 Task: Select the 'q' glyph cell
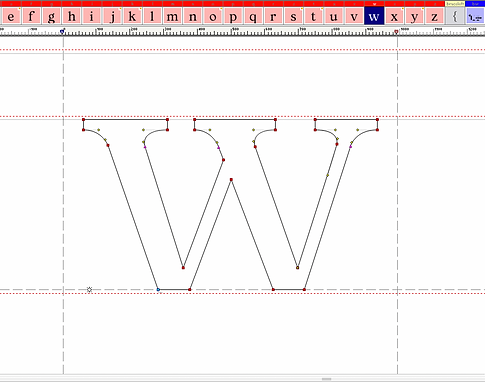click(x=253, y=16)
